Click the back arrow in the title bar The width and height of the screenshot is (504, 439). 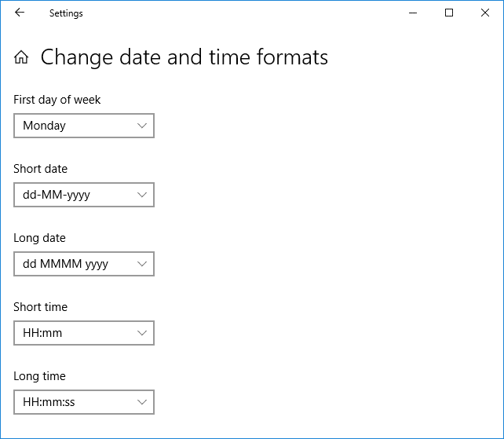point(20,13)
